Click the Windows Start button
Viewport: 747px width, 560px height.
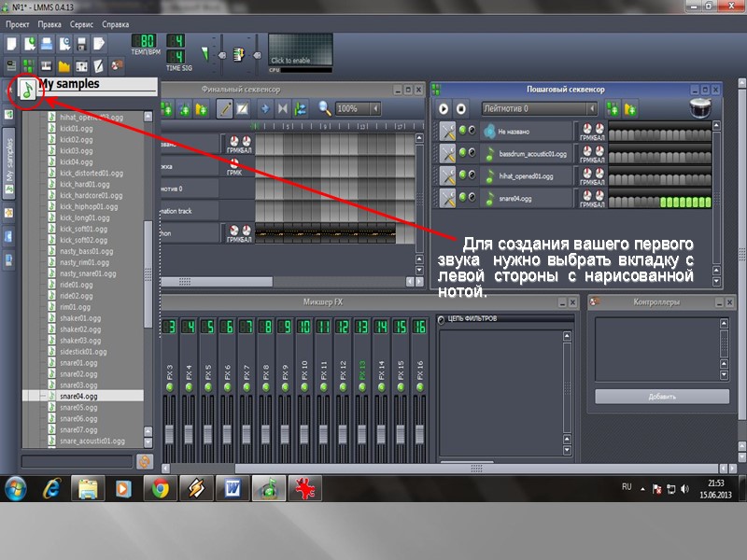[16, 488]
